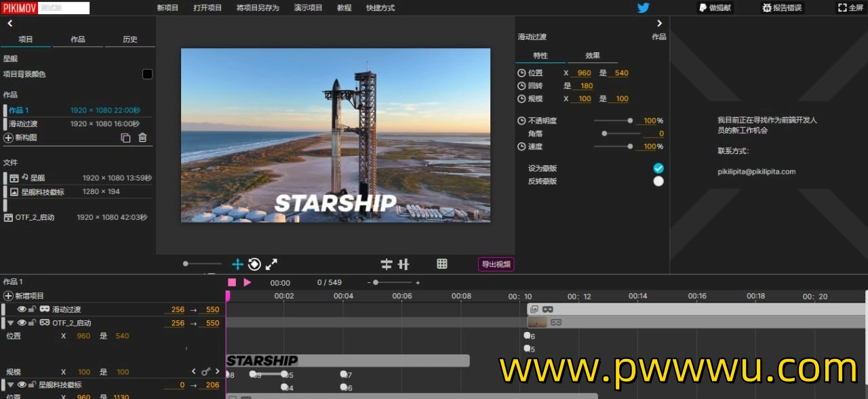
Task: Click the keyframe stopwatch for 回转
Action: tap(521, 85)
